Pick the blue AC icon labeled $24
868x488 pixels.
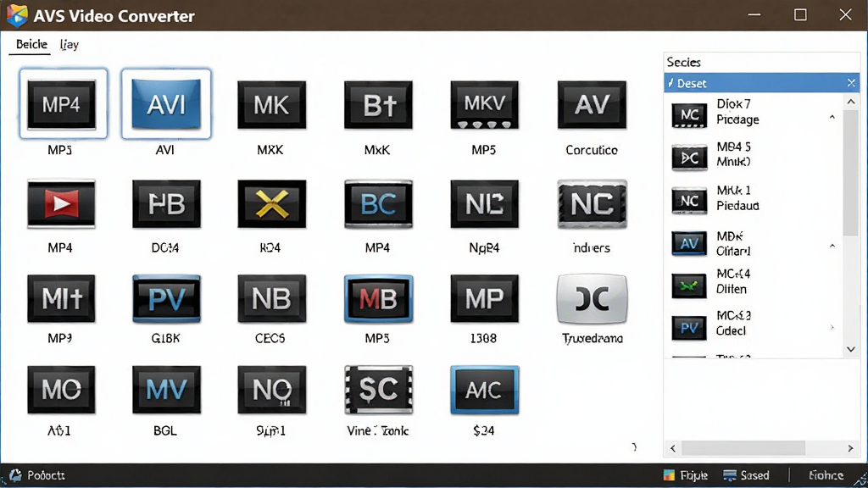pyautogui.click(x=484, y=390)
